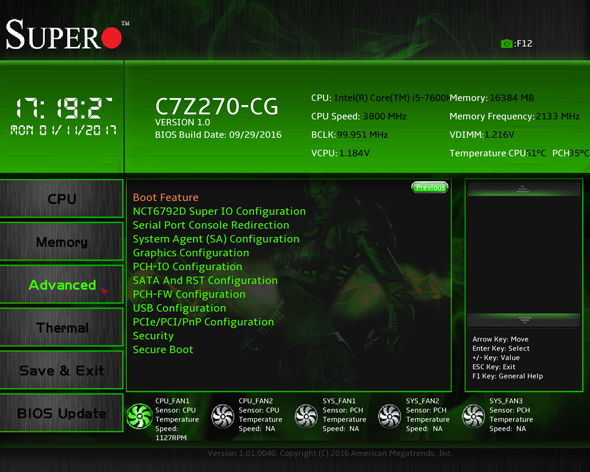Open System Agent (SA) Configuration
This screenshot has width=590, height=472.
click(216, 239)
